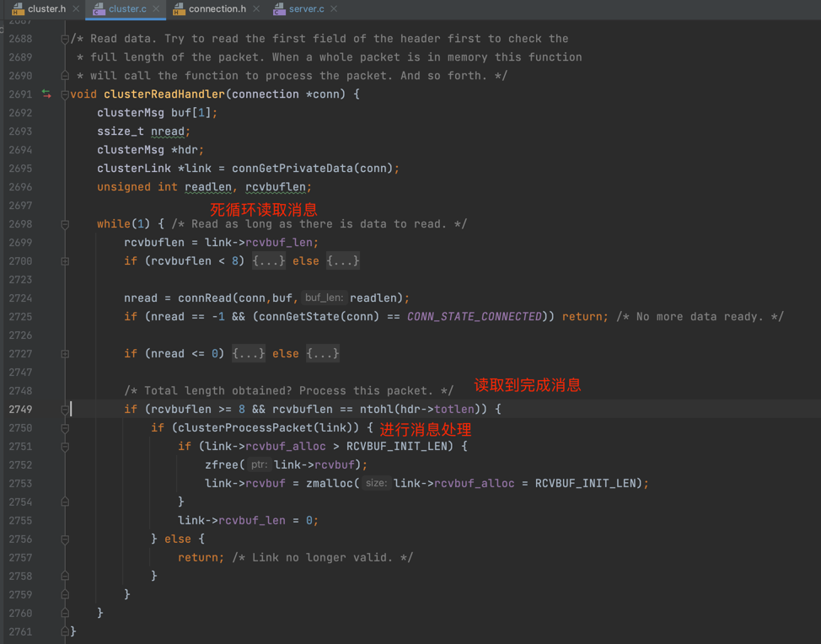Close the cluster.h tab
This screenshot has height=644, width=821.
76,9
